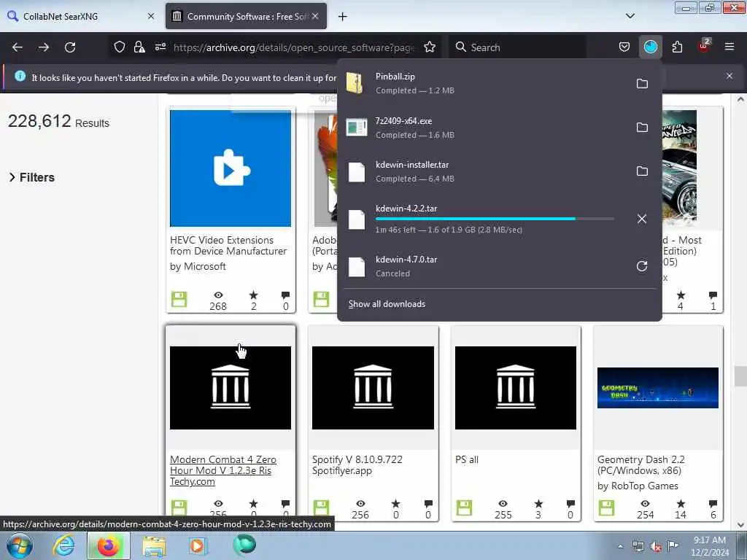Click in the archive.org address bar

[x=294, y=47]
